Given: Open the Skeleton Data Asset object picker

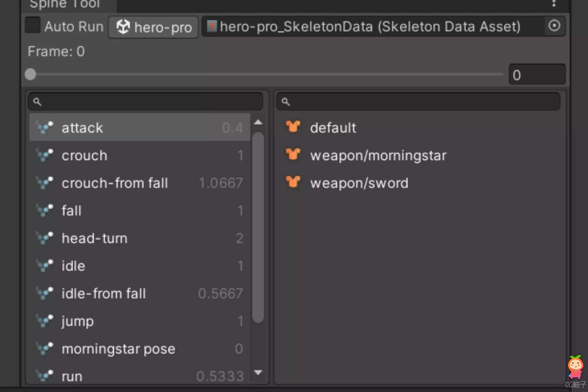Looking at the screenshot, I should [554, 26].
